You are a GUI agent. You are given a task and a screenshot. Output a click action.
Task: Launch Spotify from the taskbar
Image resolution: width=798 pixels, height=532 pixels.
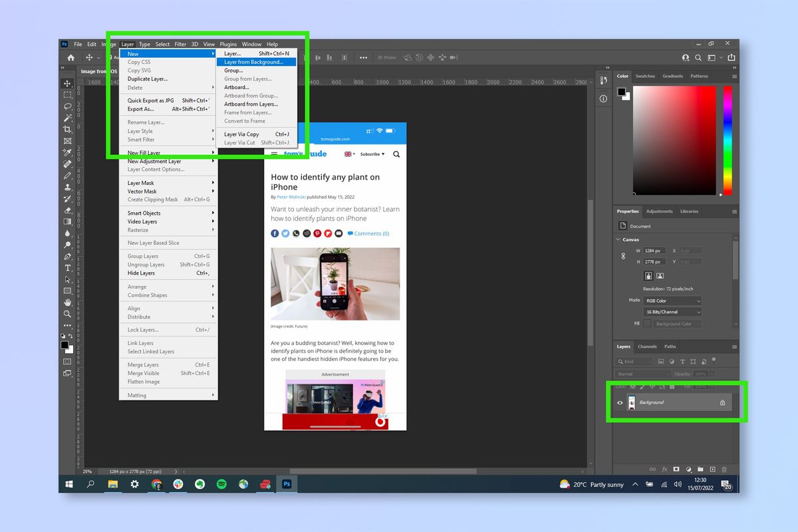221,484
